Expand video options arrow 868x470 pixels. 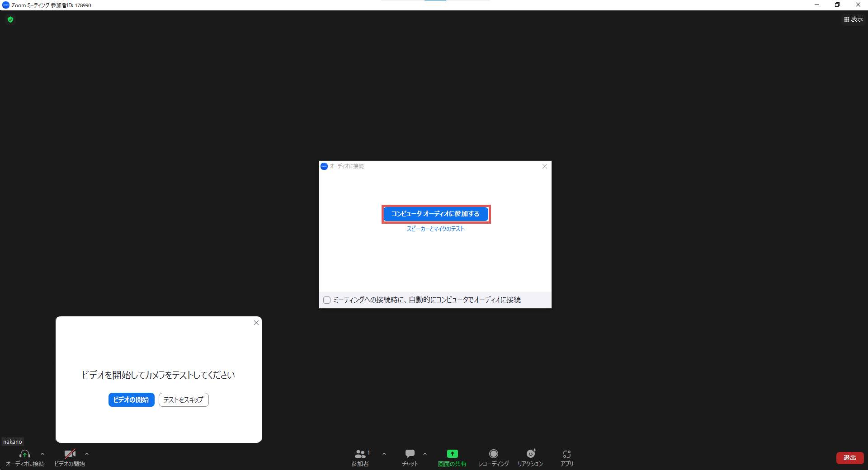point(87,454)
